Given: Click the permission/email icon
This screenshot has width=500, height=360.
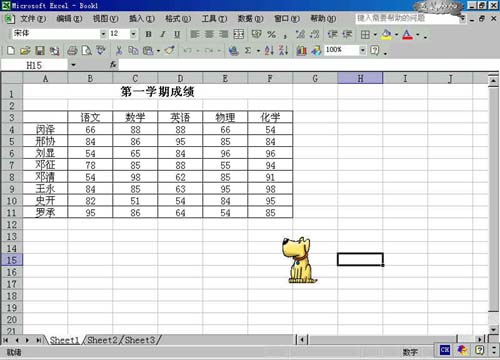Looking at the screenshot, I should (x=54, y=50).
